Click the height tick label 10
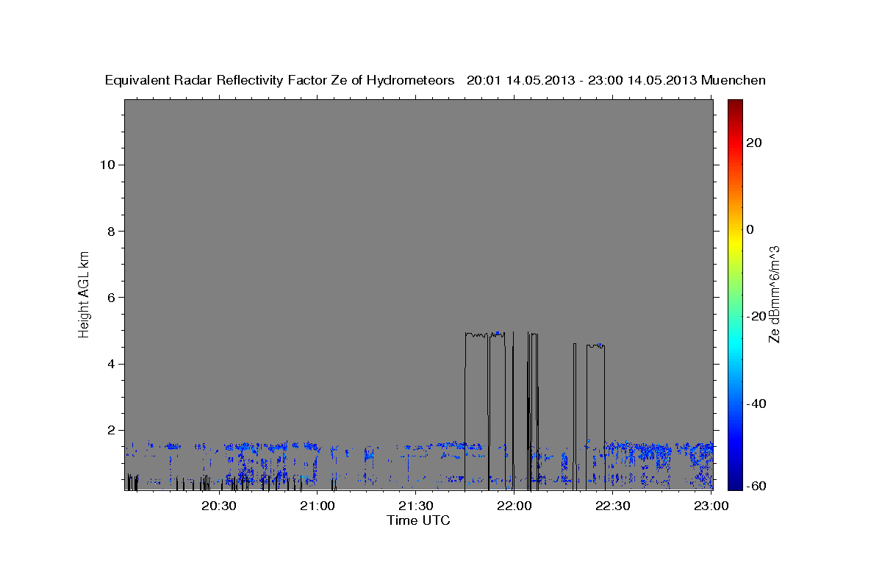 coord(107,165)
